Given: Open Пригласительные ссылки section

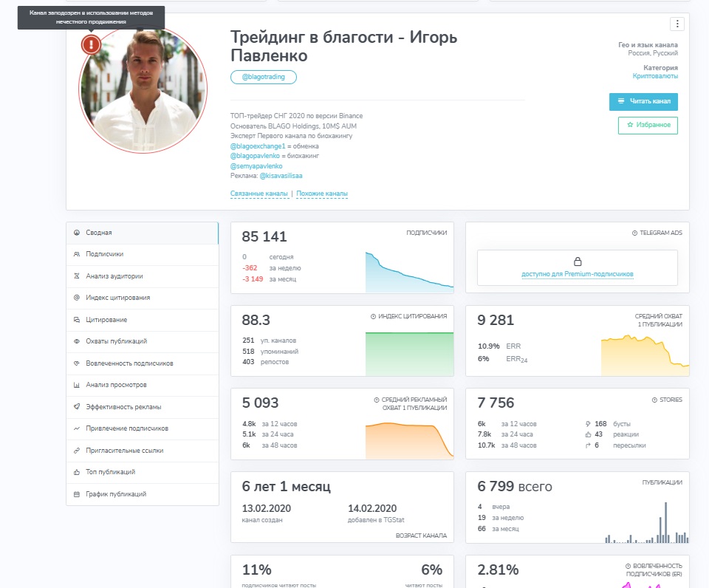Looking at the screenshot, I should [143, 451].
